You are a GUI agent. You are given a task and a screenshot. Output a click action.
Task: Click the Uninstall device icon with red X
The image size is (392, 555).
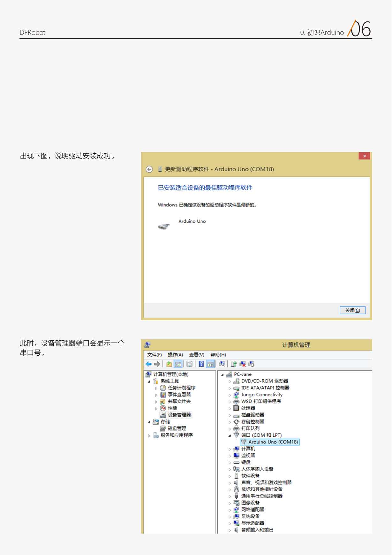click(x=243, y=364)
